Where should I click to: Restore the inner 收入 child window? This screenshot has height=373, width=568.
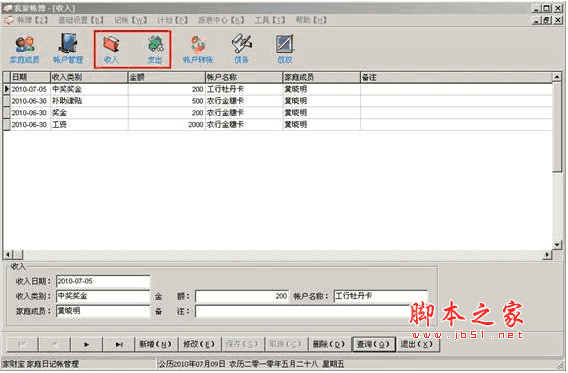tap(547, 20)
